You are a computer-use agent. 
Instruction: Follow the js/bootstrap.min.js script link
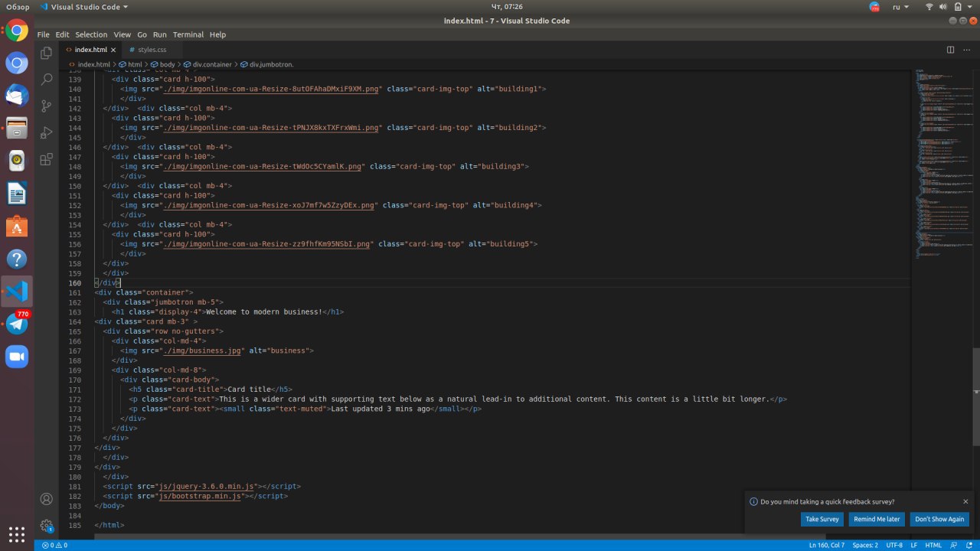tap(200, 496)
